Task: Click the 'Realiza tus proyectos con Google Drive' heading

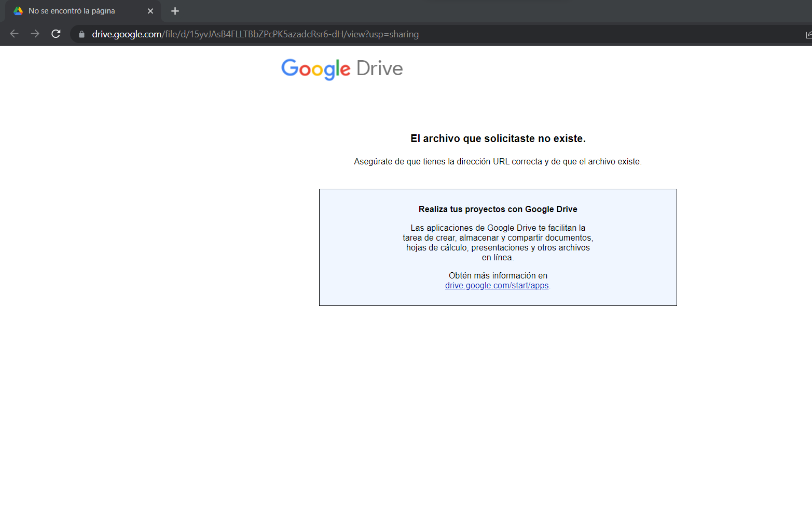Action: [x=498, y=209]
